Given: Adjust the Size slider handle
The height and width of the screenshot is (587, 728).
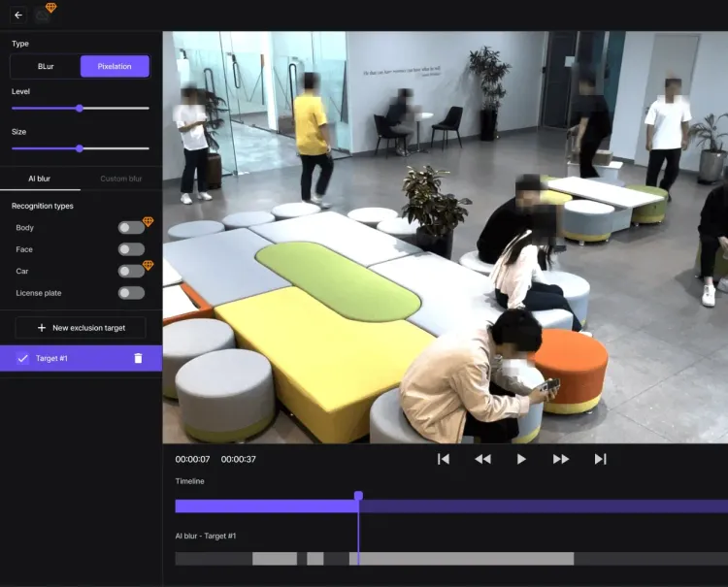Looking at the screenshot, I should (x=80, y=148).
